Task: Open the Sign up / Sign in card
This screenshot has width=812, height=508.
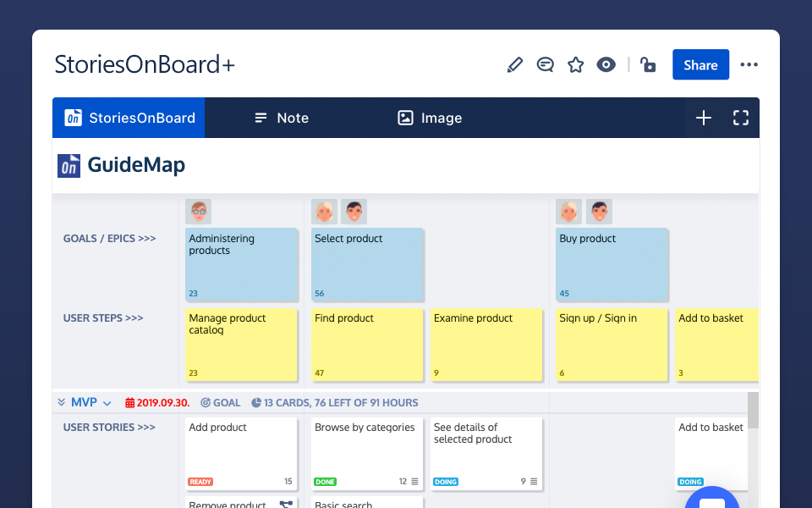Action: pyautogui.click(x=612, y=345)
